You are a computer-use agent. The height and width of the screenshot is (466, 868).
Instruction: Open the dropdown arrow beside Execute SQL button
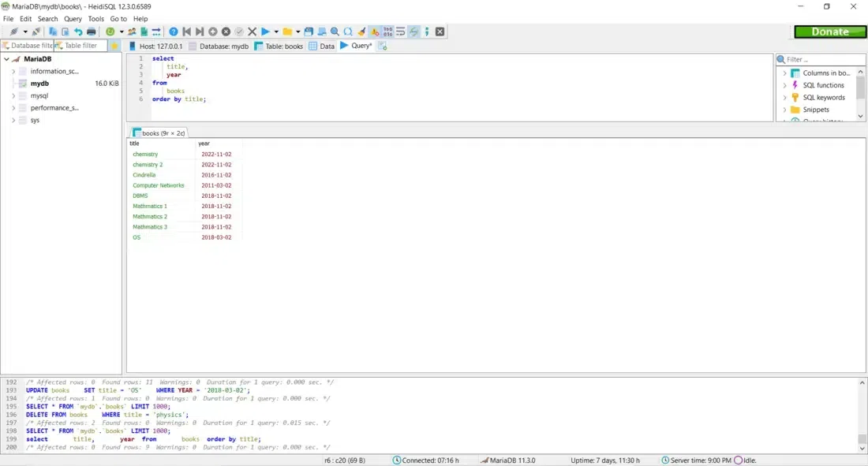[x=276, y=32]
